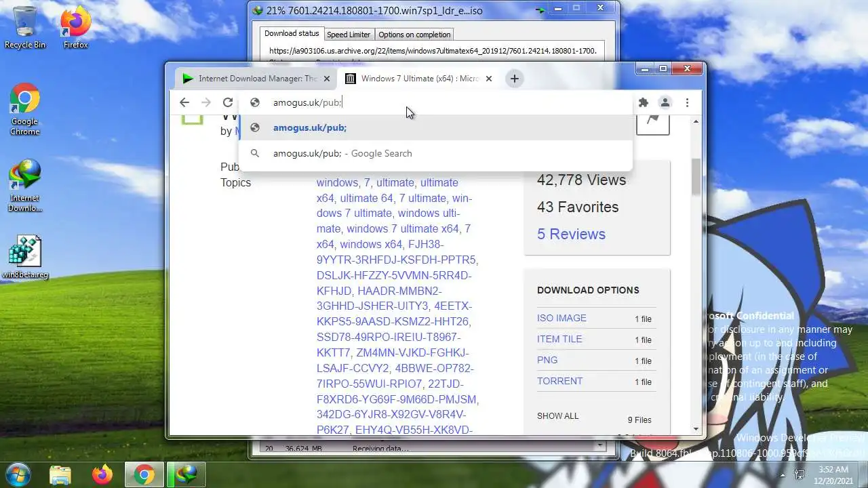868x488 pixels.
Task: Close the Windows 7 Ultimate tab
Action: tap(488, 79)
